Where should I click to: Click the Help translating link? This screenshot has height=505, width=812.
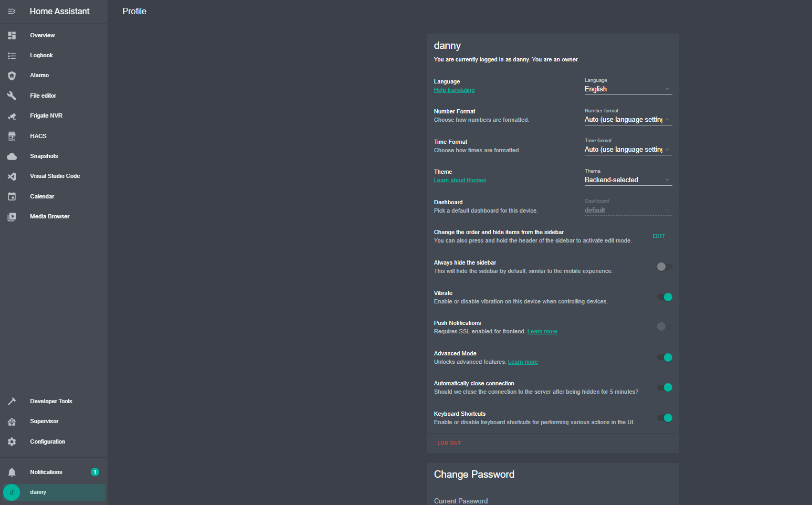point(454,90)
